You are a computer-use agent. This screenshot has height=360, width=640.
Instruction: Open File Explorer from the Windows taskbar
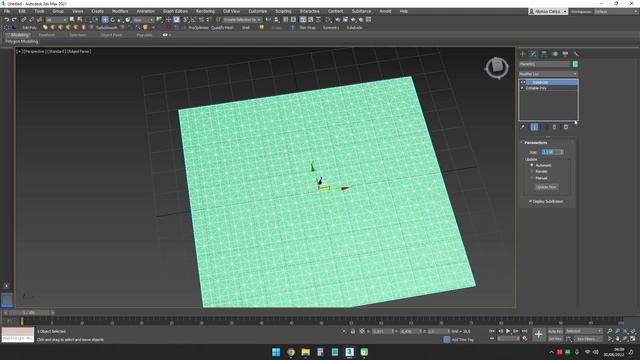pyautogui.click(x=305, y=352)
